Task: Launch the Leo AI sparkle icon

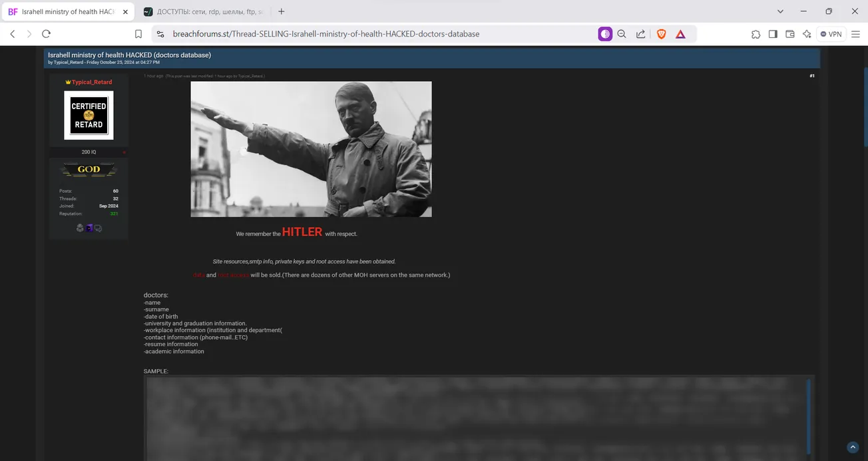Action: click(807, 34)
